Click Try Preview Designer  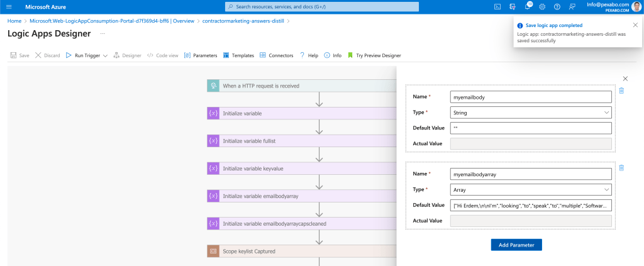click(374, 55)
